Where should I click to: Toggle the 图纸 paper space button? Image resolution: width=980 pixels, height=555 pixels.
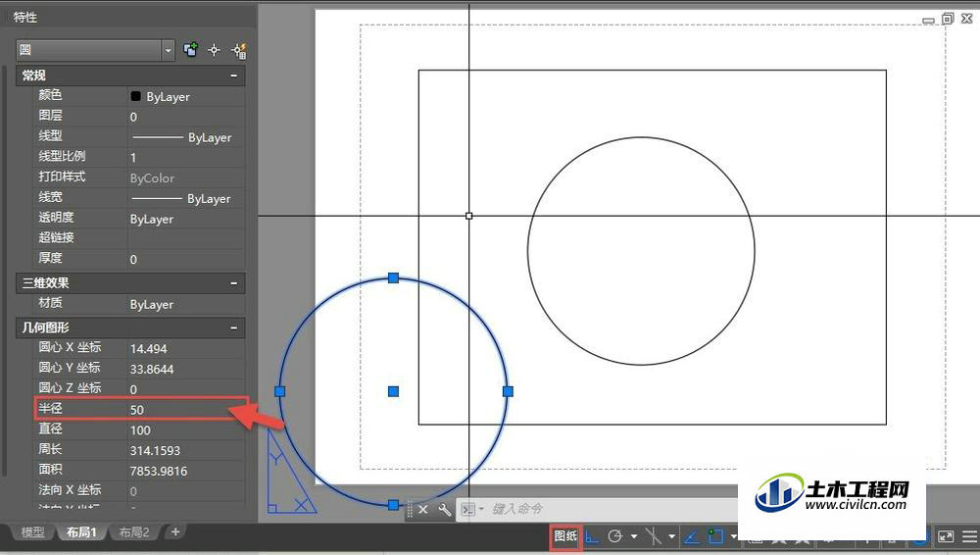pyautogui.click(x=565, y=536)
